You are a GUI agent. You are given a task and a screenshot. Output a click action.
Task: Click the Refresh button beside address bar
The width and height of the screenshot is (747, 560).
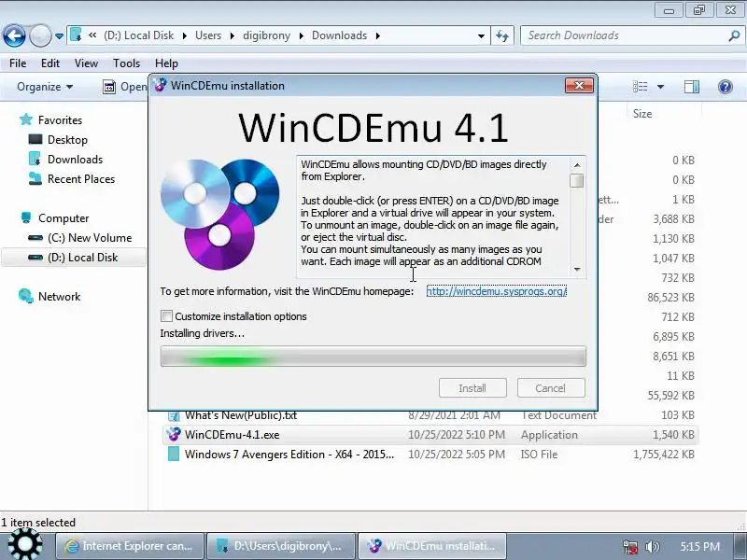pos(502,35)
